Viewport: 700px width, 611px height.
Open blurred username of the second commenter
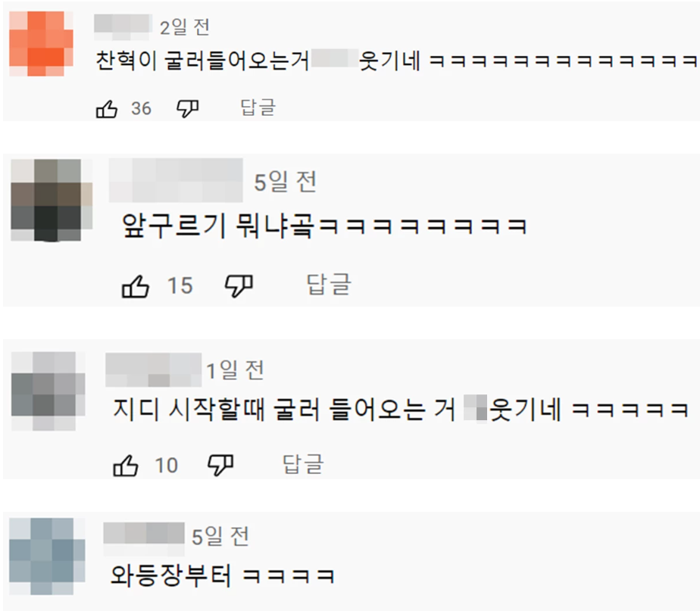tap(176, 180)
